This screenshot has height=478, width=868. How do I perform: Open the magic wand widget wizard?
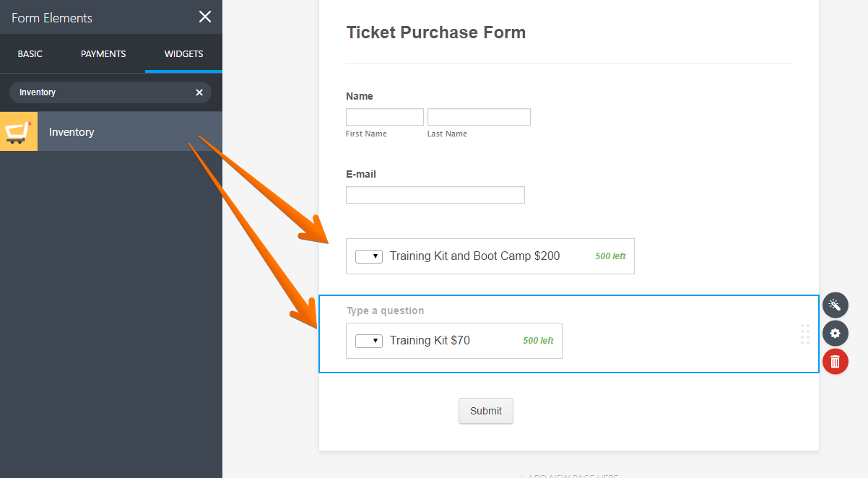click(835, 305)
